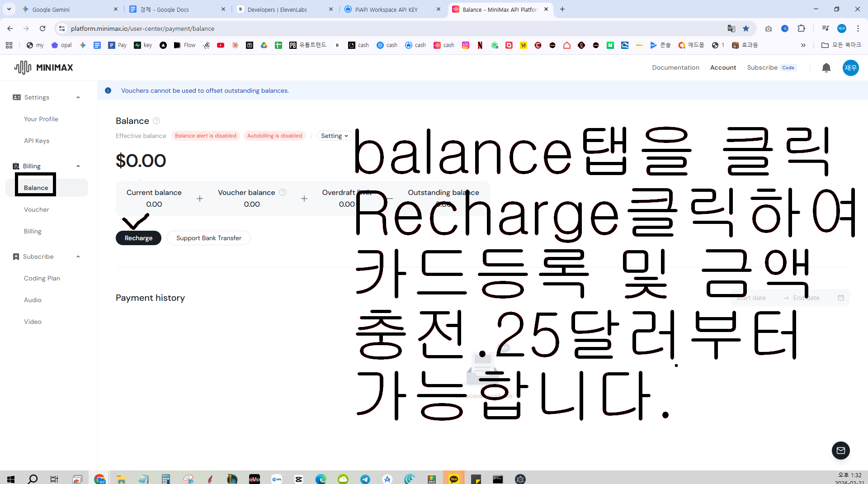Collapse the Subscribe sidebar section

point(78,256)
